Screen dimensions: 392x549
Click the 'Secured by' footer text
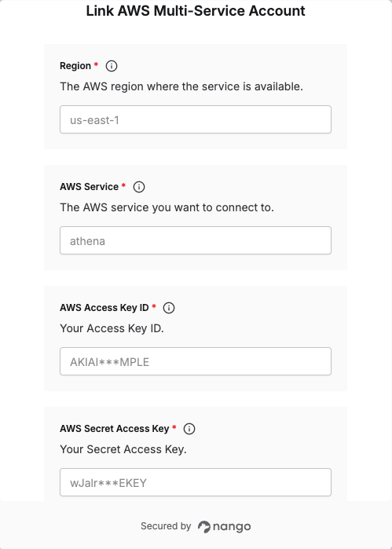pyautogui.click(x=166, y=526)
